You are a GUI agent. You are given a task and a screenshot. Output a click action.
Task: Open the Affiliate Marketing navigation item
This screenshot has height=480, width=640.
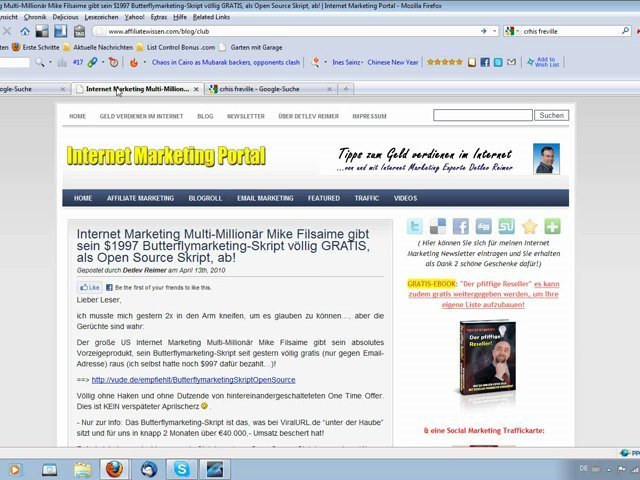tap(140, 198)
